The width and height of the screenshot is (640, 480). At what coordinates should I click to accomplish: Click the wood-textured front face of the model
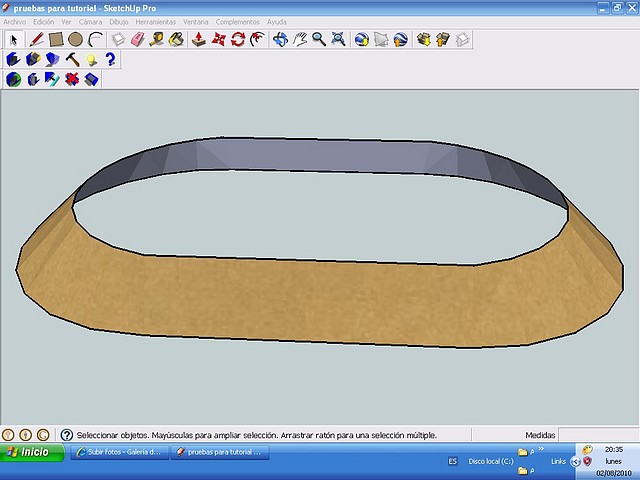coord(310,298)
